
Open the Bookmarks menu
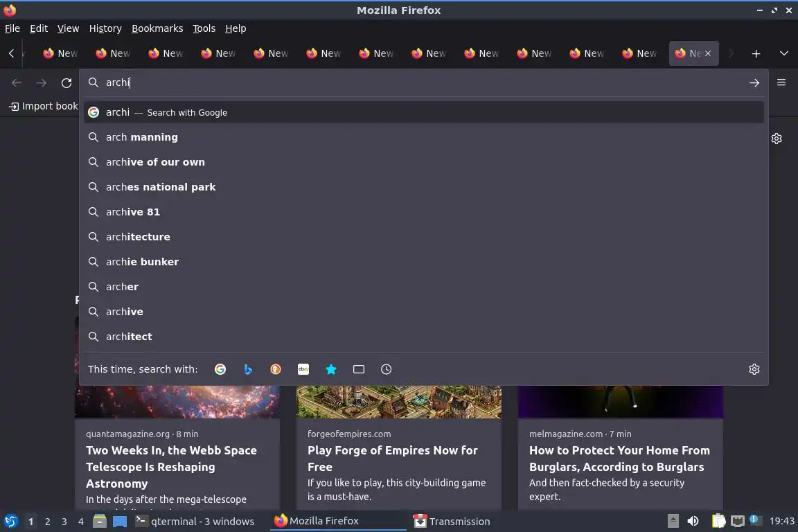157,28
